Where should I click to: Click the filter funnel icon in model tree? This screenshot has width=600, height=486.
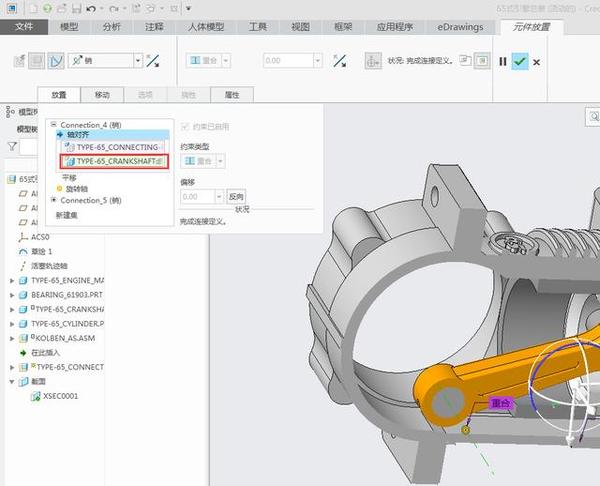(x=12, y=147)
